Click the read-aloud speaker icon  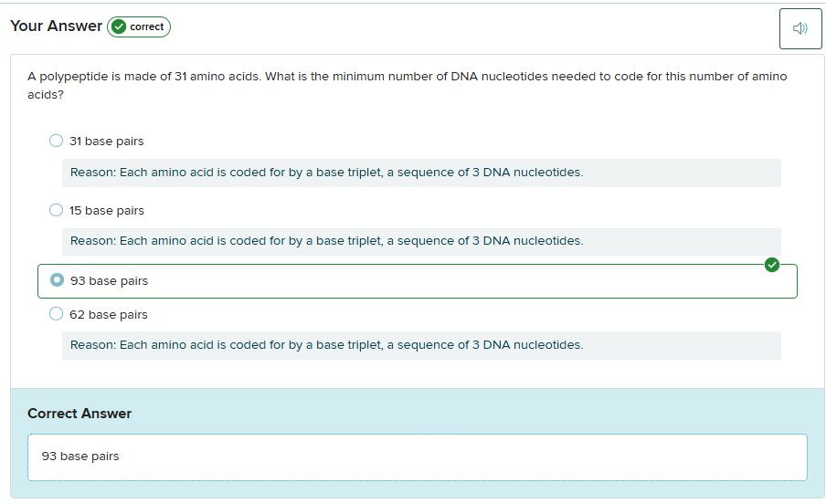[800, 28]
